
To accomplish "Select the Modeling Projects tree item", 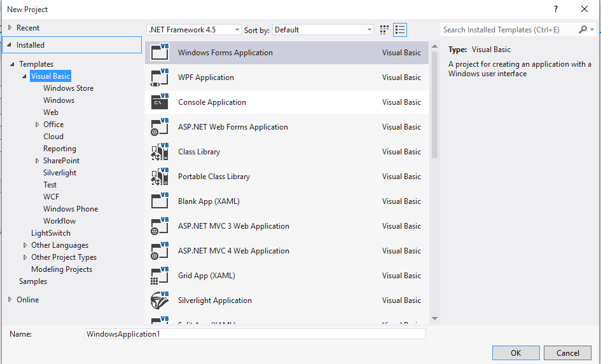I will pos(62,269).
